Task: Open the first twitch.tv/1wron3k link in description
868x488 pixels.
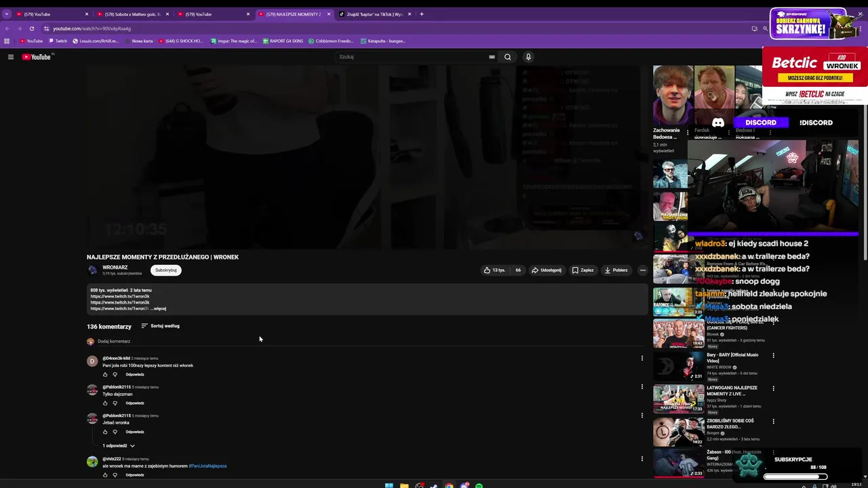Action: pos(120,296)
